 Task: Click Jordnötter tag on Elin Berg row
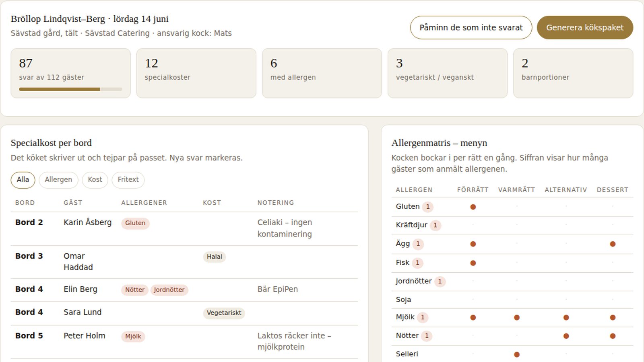point(169,290)
